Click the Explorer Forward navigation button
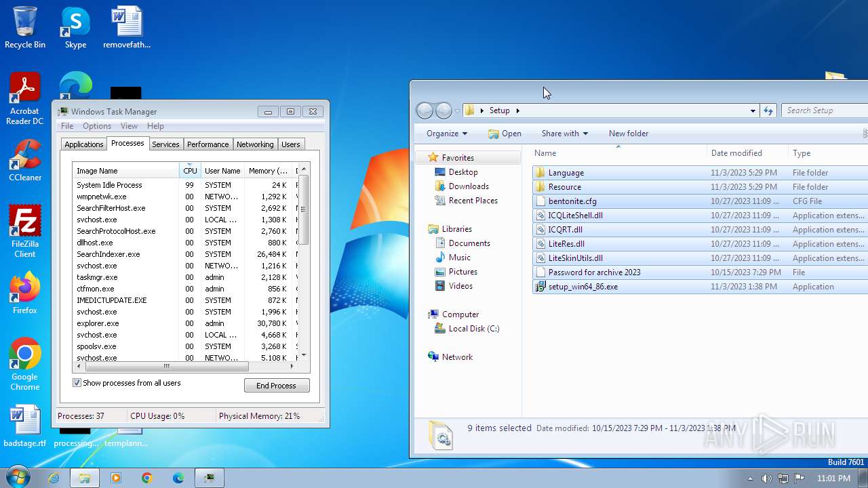 click(443, 110)
